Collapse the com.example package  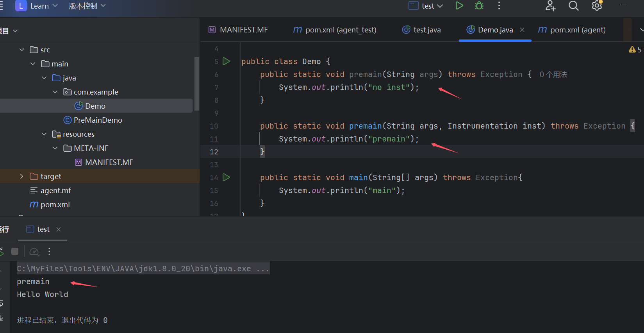coord(55,92)
